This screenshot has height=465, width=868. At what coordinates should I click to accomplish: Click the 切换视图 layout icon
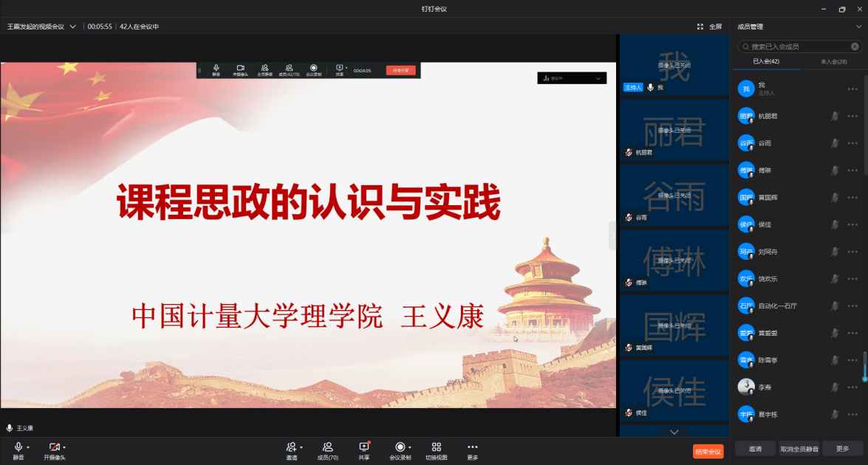pyautogui.click(x=436, y=447)
